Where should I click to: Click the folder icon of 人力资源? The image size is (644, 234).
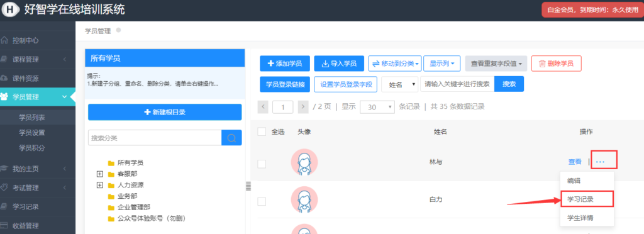pos(111,185)
